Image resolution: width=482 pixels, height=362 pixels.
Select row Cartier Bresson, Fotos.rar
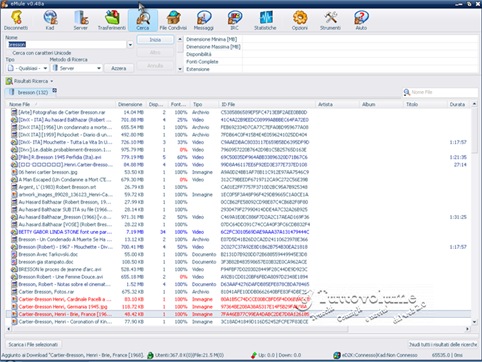tap(239, 292)
